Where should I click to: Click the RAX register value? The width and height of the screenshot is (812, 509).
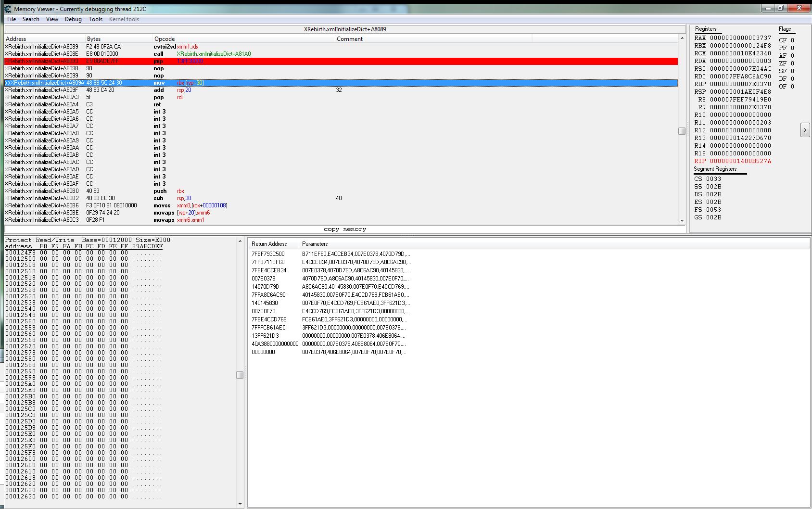[740, 38]
